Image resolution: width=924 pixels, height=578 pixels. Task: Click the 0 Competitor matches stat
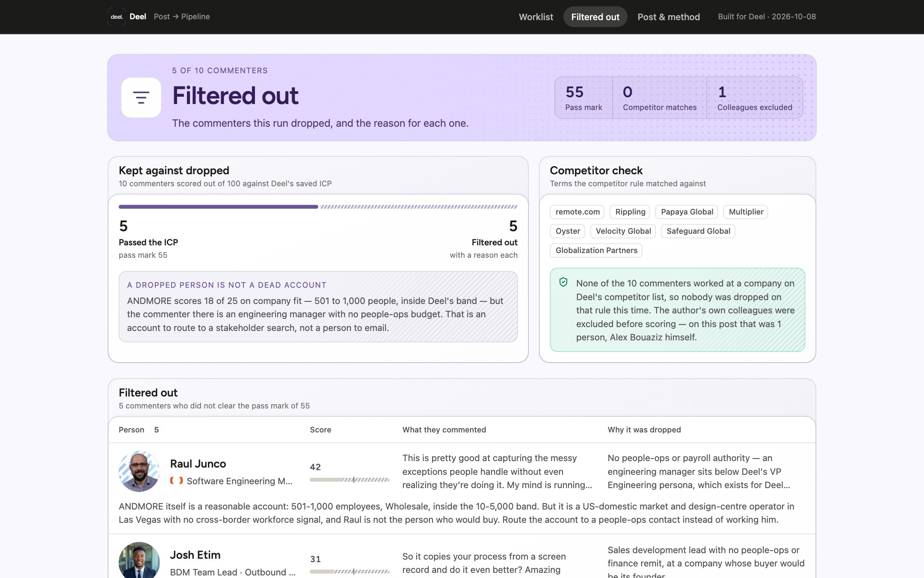tap(659, 98)
